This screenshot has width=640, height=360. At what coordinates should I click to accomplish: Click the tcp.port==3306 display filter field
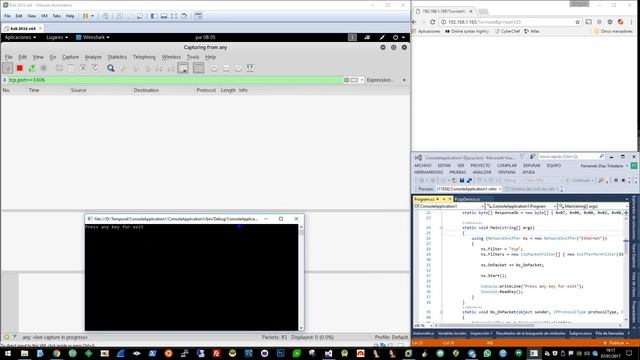176,80
